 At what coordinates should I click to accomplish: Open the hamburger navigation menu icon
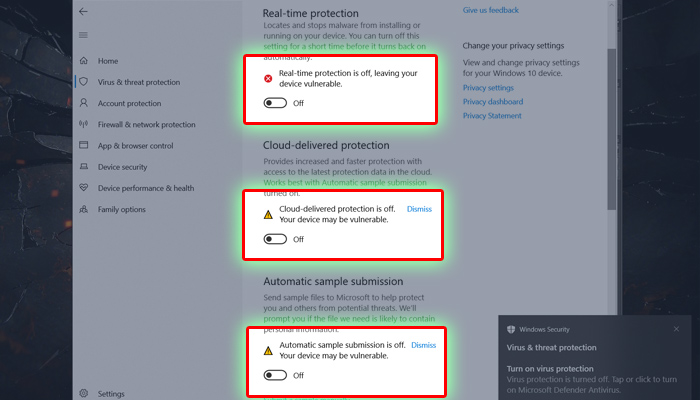(83, 35)
